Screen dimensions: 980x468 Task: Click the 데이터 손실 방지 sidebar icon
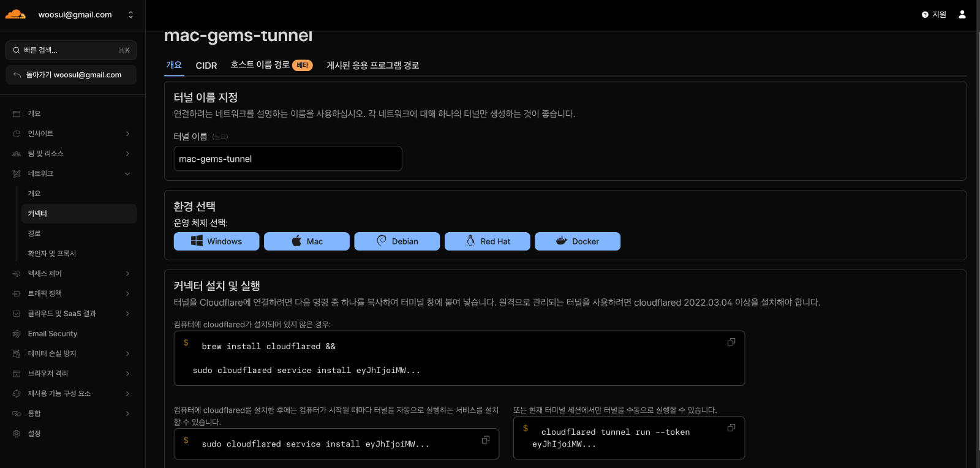pyautogui.click(x=17, y=353)
